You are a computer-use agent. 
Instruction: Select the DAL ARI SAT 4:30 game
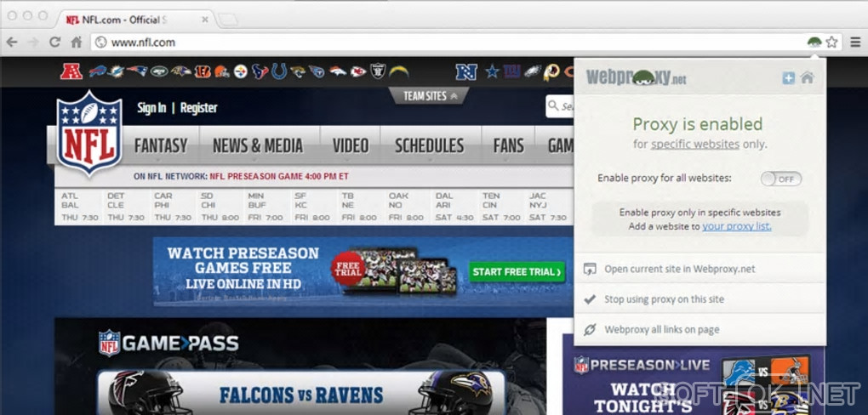point(454,207)
